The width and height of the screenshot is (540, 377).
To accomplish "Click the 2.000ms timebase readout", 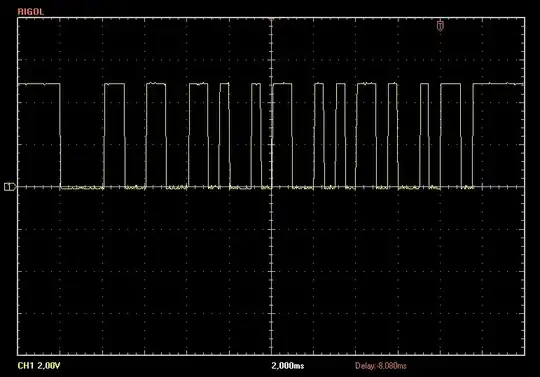I will click(x=288, y=366).
